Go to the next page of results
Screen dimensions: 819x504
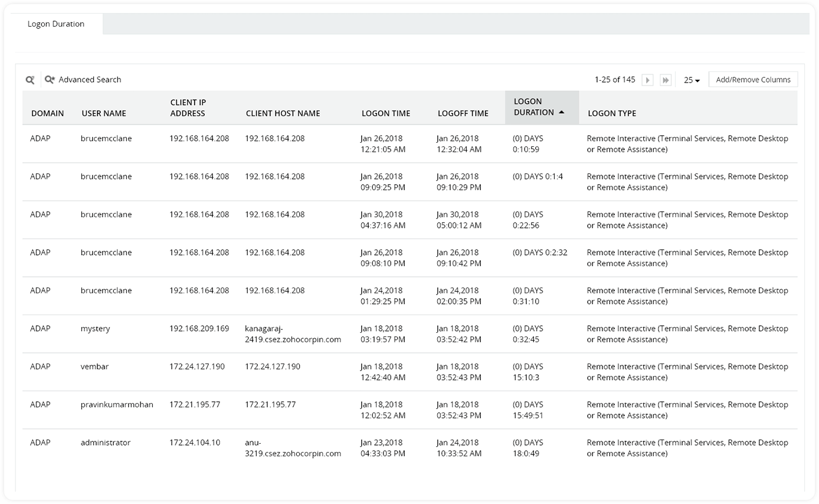[x=647, y=79]
